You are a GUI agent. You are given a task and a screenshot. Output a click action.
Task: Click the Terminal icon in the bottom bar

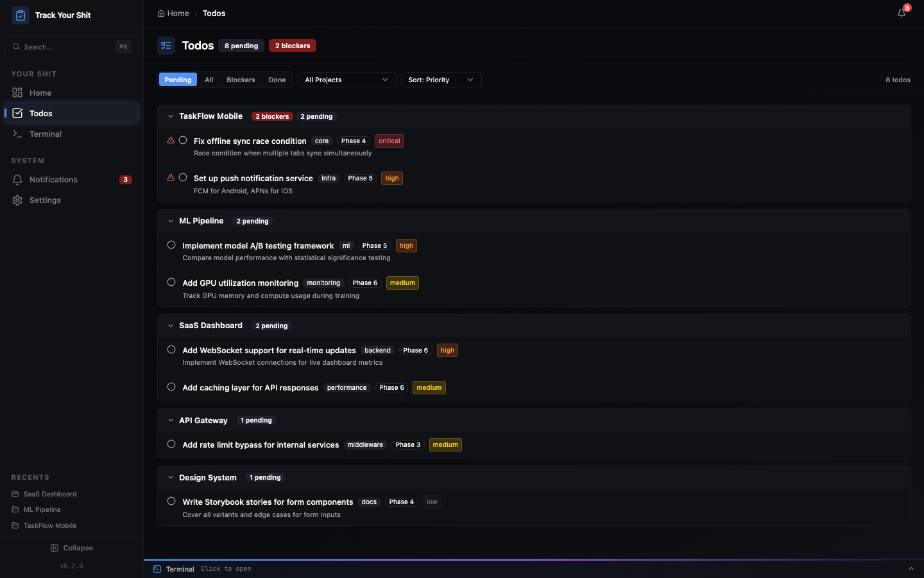[x=156, y=569]
